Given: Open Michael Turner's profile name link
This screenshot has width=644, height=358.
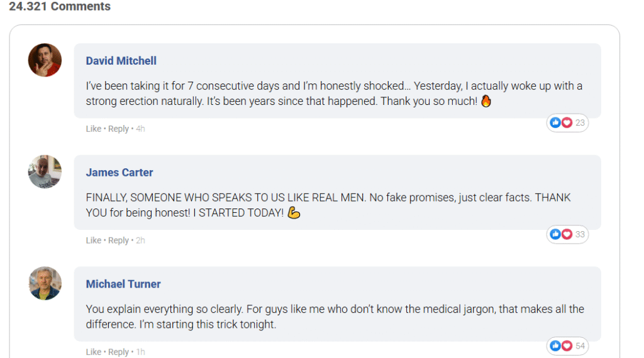Looking at the screenshot, I should tap(123, 284).
